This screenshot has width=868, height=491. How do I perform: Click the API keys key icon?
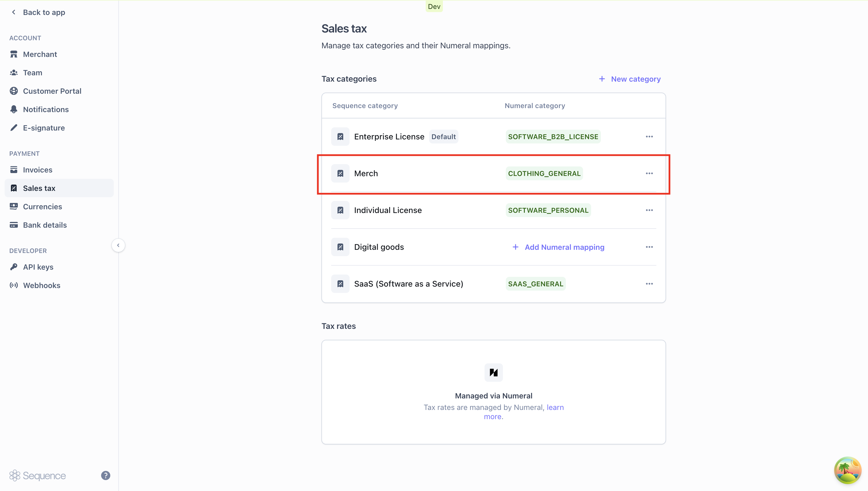14,267
